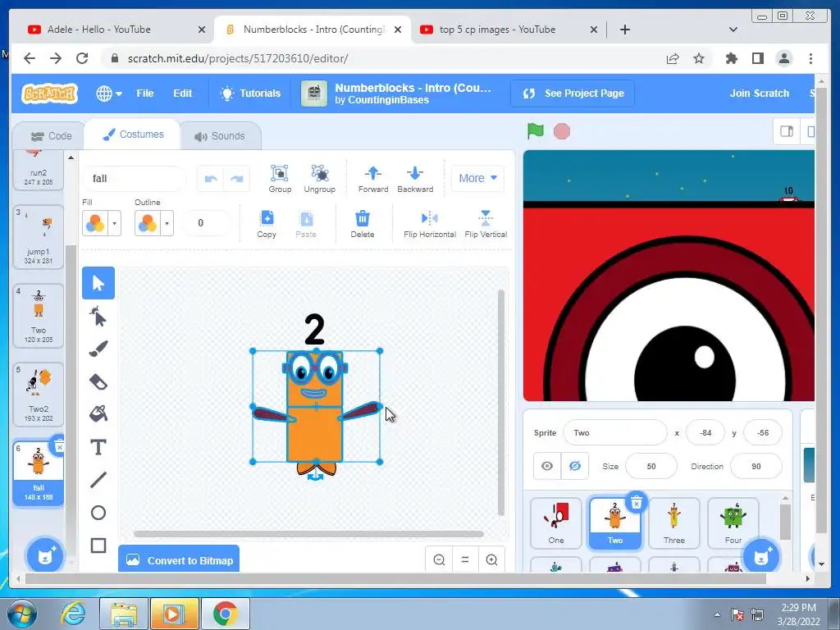The width and height of the screenshot is (840, 630).
Task: Zoom out the costume canvas
Action: 439,559
